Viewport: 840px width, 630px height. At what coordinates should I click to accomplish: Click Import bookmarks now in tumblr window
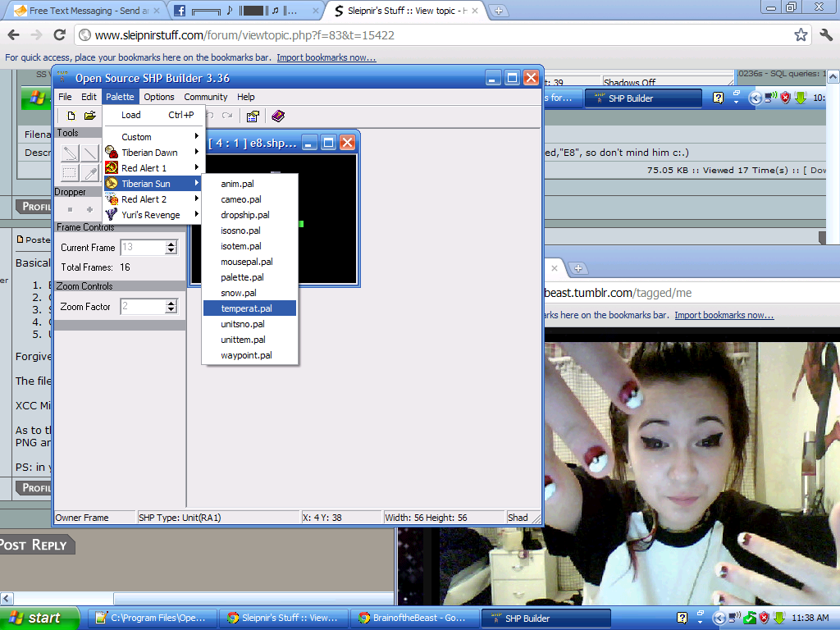[x=724, y=315]
